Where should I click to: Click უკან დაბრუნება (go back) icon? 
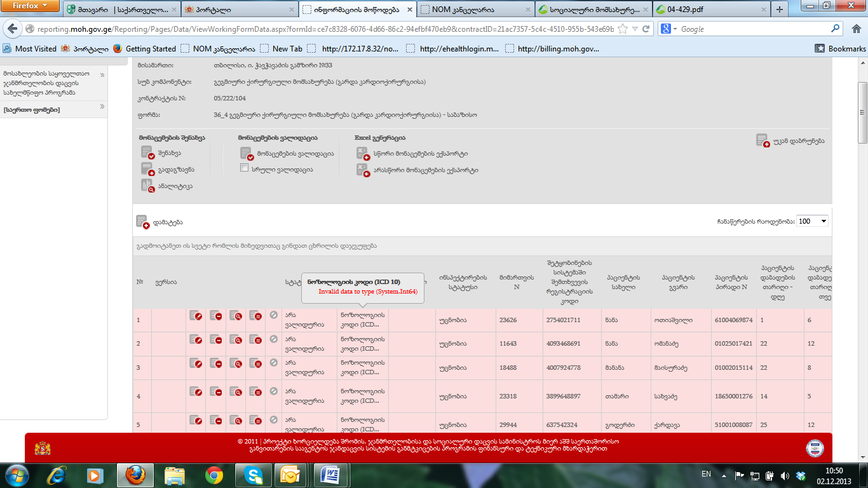pyautogui.click(x=763, y=140)
